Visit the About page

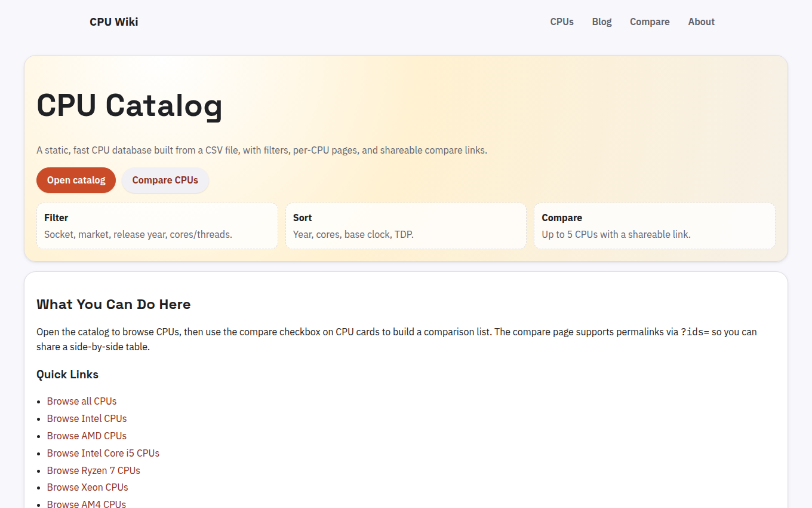(701, 22)
